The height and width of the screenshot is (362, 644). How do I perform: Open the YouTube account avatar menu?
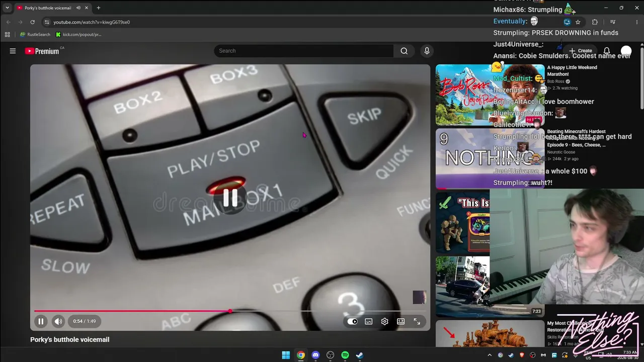(626, 51)
